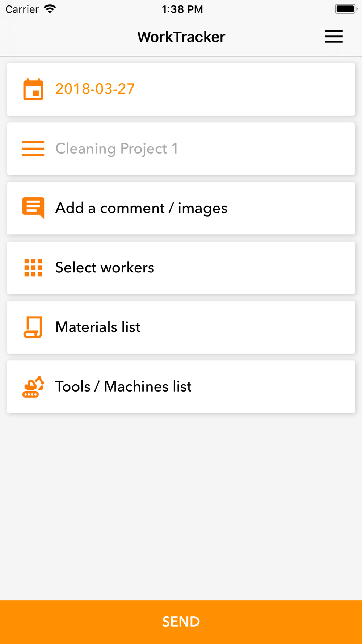Open the Select workers row
Viewport: 362px width, 644px height.
[x=181, y=268]
